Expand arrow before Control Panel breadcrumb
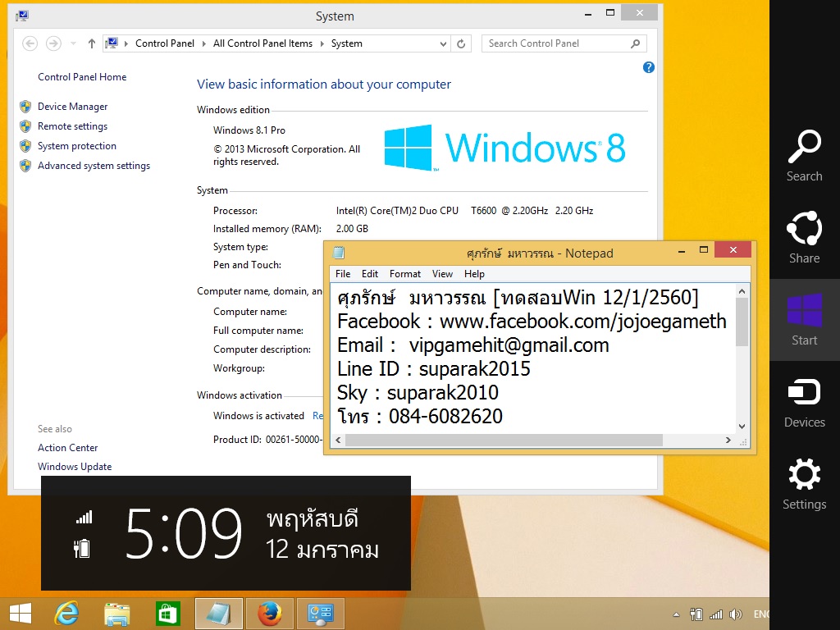Viewport: 840px width, 630px height. [x=126, y=43]
